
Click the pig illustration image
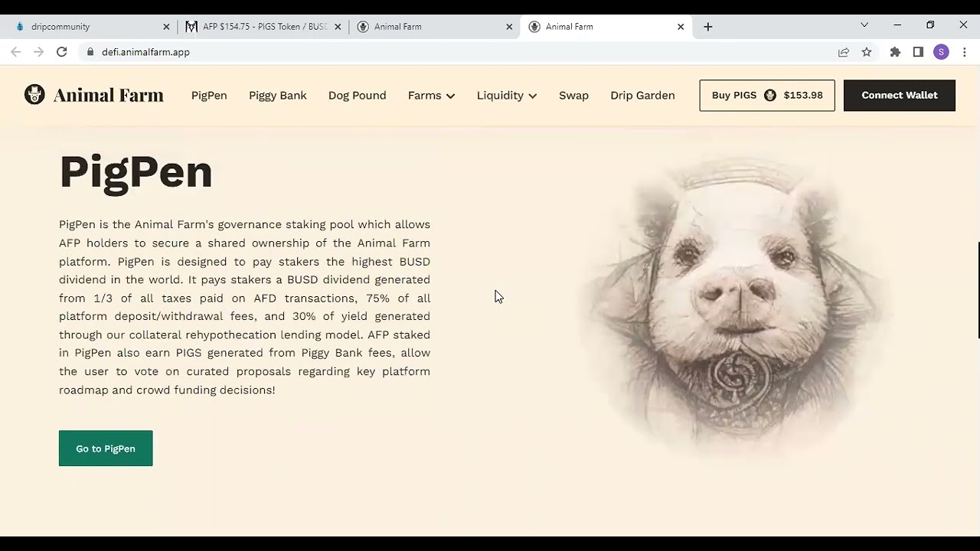[735, 306]
